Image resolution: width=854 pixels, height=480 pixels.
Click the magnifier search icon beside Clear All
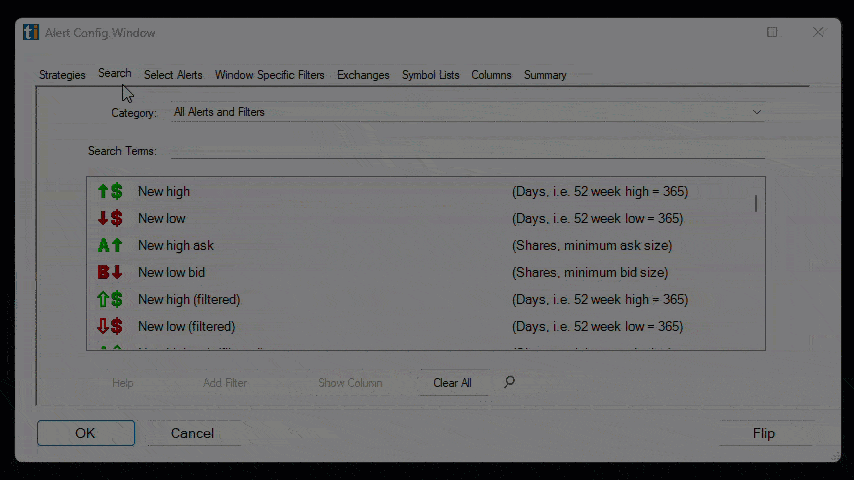coord(509,382)
